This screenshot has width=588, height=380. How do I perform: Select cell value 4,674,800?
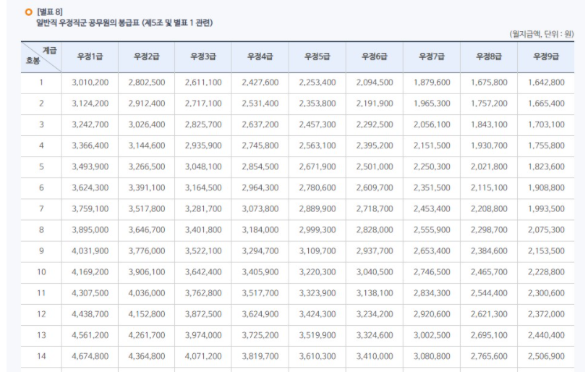coord(90,356)
